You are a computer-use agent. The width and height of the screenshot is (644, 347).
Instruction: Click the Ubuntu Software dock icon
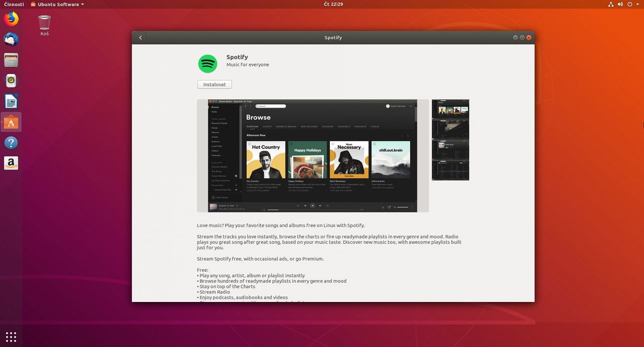pyautogui.click(x=11, y=122)
